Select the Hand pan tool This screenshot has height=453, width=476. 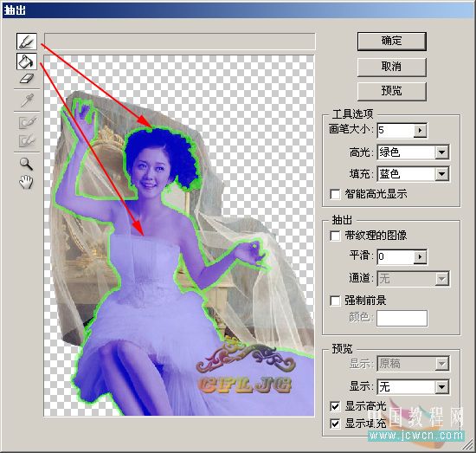tap(27, 182)
